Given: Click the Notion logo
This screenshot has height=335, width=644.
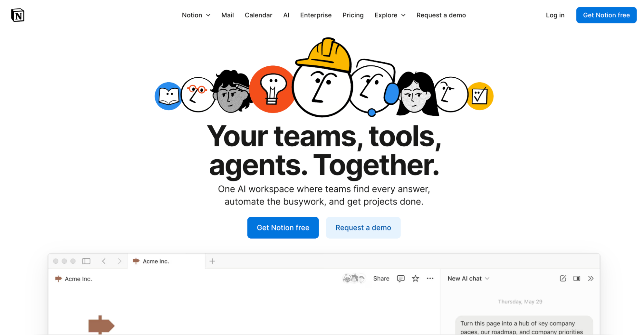Looking at the screenshot, I should (18, 15).
